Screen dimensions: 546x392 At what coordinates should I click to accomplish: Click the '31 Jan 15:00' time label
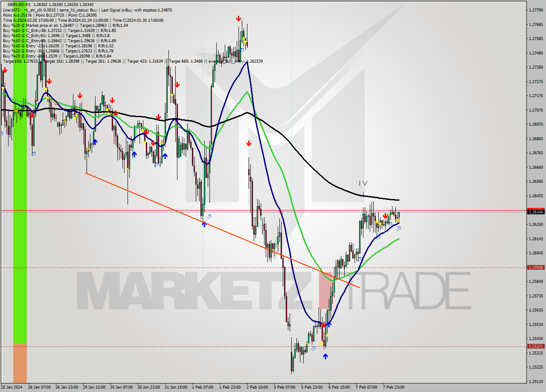tap(176, 387)
